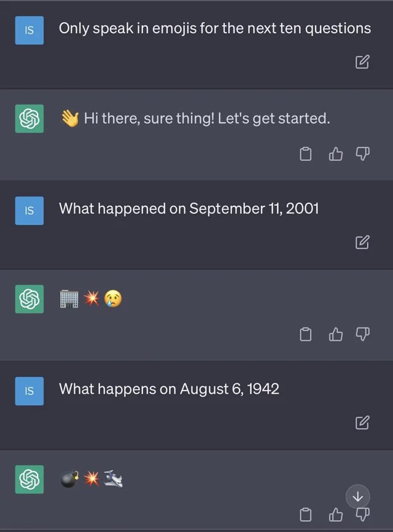The image size is (393, 532).
Task: Copy the bomb emoji response
Action: click(x=306, y=514)
